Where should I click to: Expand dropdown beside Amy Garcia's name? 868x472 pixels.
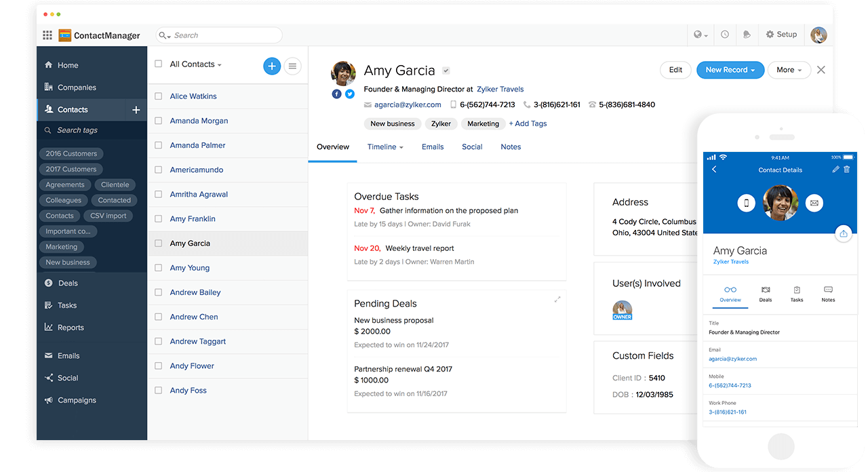tap(446, 71)
